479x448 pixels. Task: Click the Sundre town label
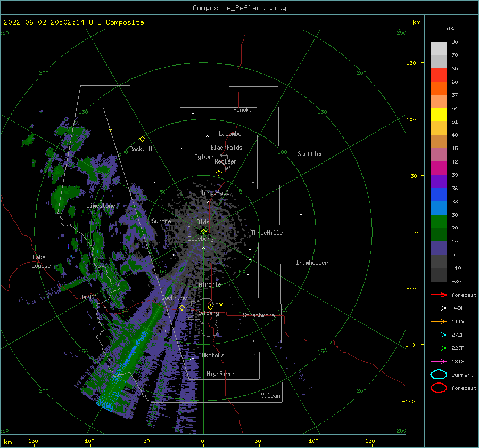tap(161, 221)
